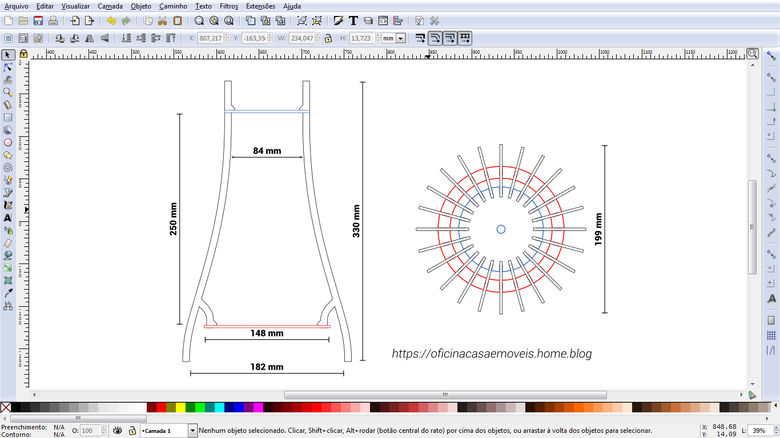Select the Node editing tool
The width and height of the screenshot is (780, 438).
pos(8,67)
